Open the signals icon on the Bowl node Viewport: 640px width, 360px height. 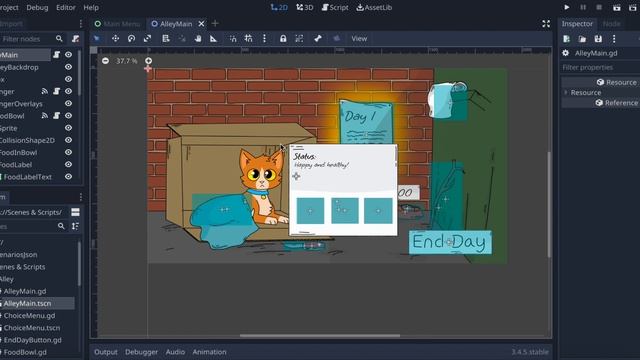point(44,116)
